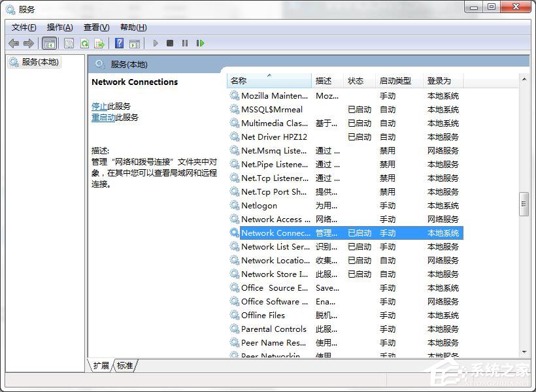
Task: Click the 停止此服务 link
Action: [99, 106]
